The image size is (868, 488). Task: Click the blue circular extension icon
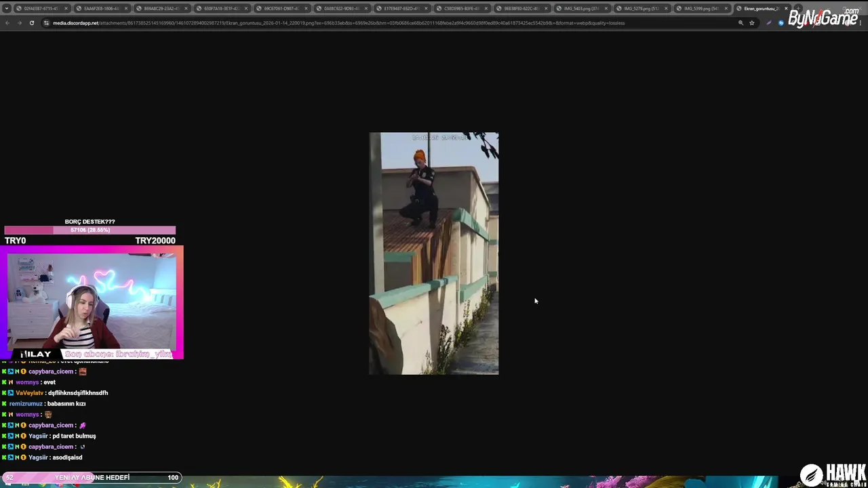tap(781, 23)
